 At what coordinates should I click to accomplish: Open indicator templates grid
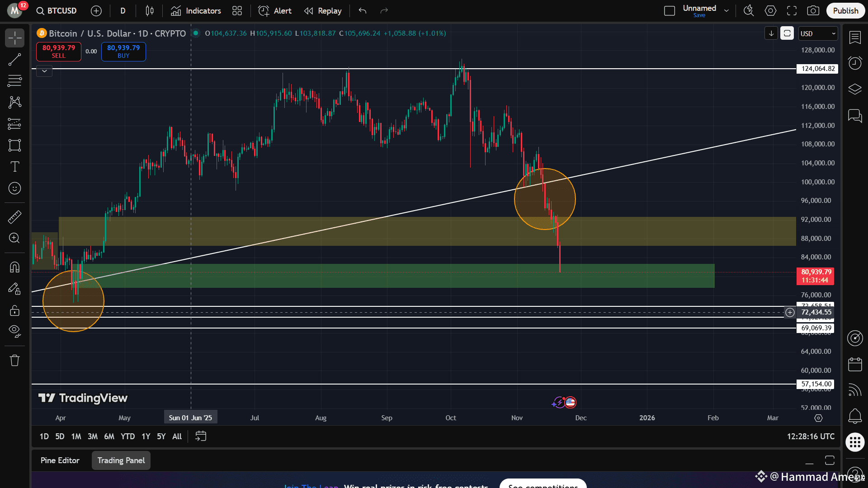237,11
